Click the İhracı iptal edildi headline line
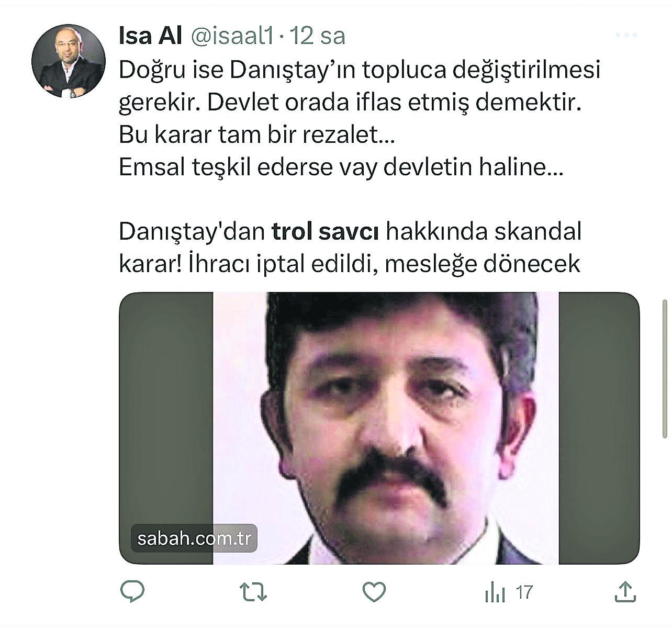672x630 pixels. click(x=350, y=263)
